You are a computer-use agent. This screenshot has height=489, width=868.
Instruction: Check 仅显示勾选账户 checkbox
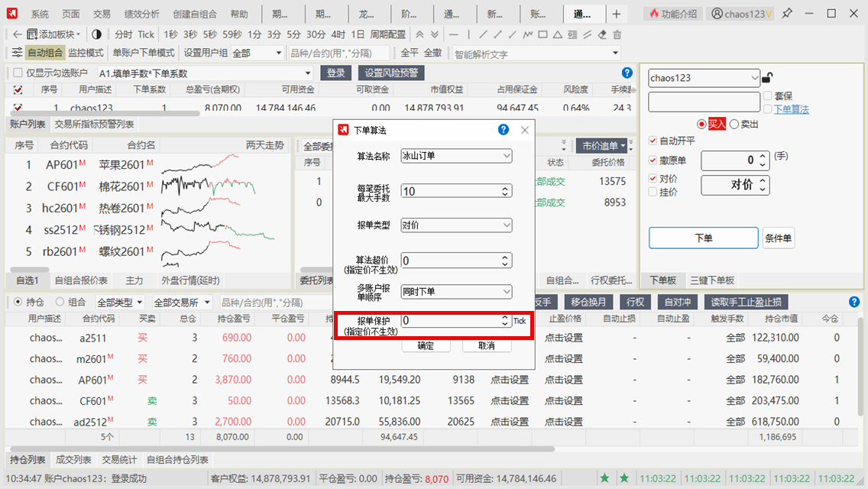17,73
